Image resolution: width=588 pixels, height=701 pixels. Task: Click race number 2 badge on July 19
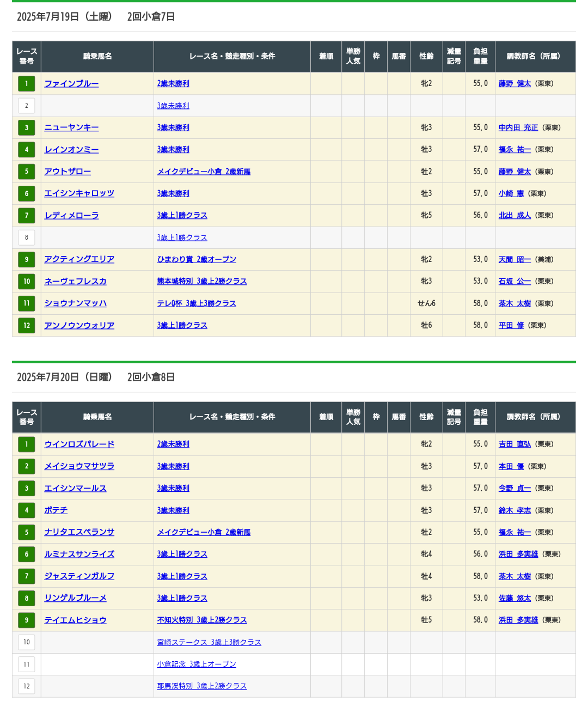(x=27, y=106)
